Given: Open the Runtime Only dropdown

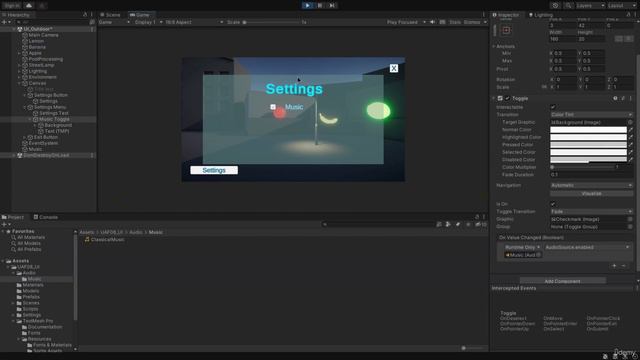Looking at the screenshot, I should tap(522, 247).
